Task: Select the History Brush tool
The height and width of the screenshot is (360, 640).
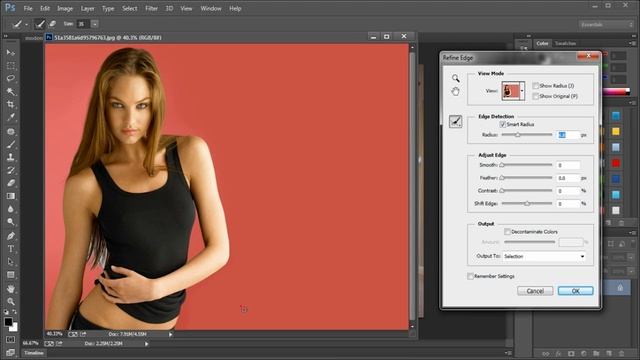Action: click(11, 170)
